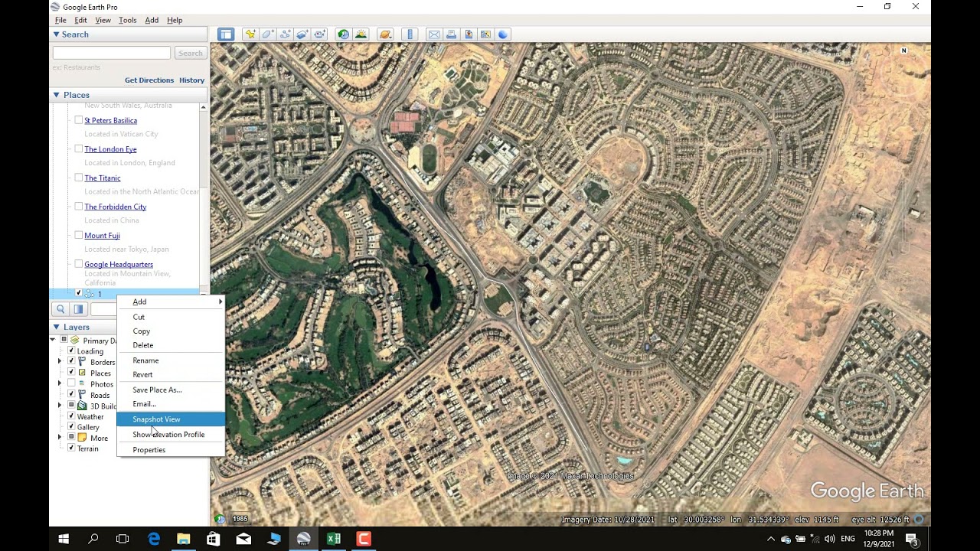This screenshot has height=551, width=980.
Task: Click the search input field
Action: click(x=112, y=53)
